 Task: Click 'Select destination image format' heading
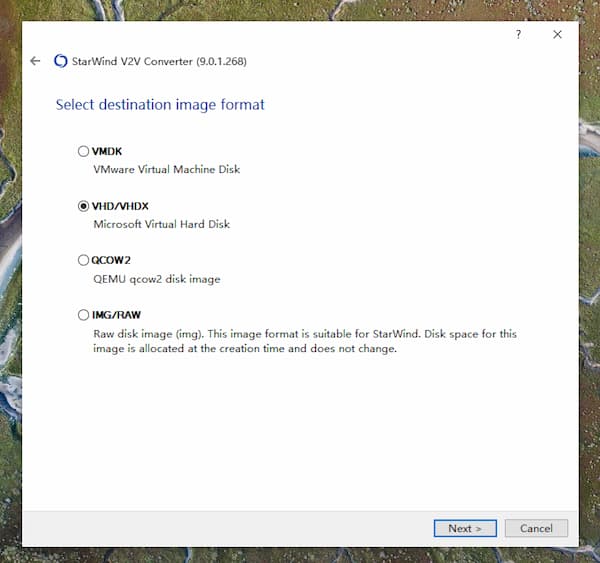[160, 104]
